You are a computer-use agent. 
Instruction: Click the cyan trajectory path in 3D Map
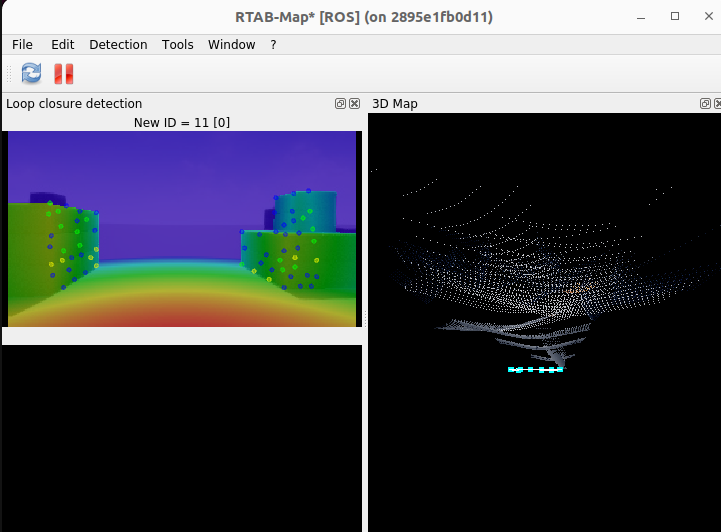point(535,369)
